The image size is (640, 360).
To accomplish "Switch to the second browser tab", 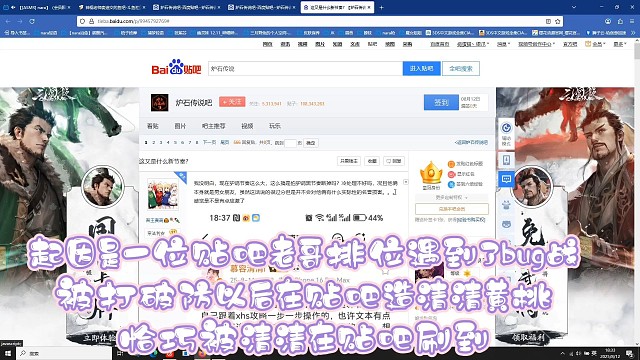I will pyautogui.click(x=111, y=7).
